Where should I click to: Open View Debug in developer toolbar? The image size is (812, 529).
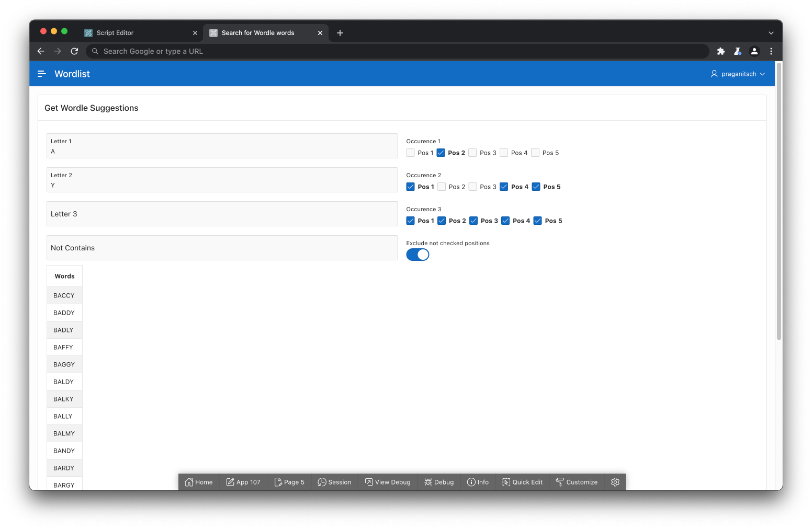click(388, 482)
